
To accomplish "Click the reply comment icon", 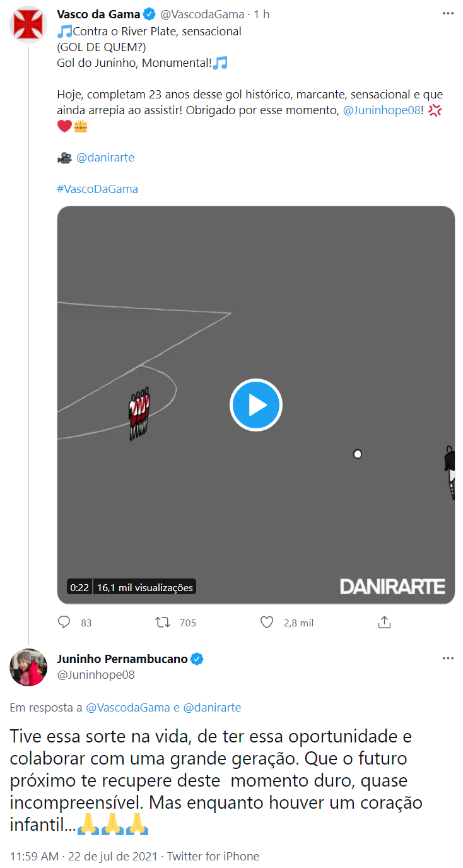I will point(64,623).
